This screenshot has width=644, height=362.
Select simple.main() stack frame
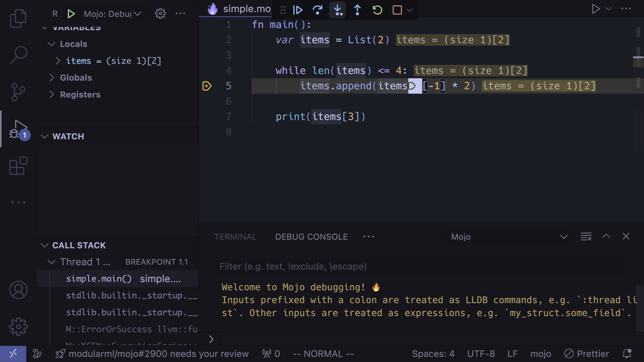pos(118,279)
